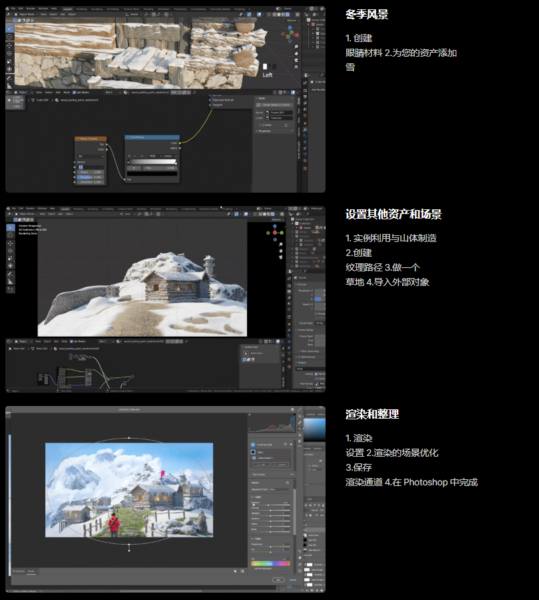Click navigation gizmo in bench close-up Blender viewport
The image size is (539, 600).
tap(290, 34)
